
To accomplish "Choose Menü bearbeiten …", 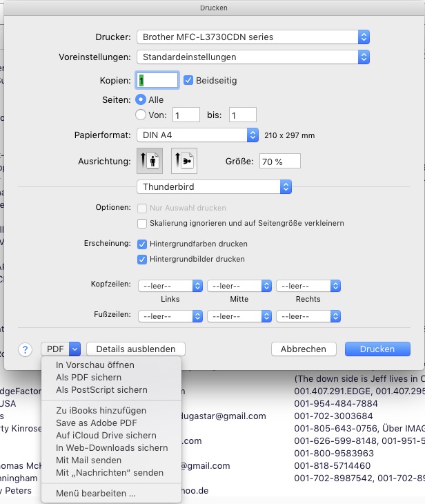I will point(112,494).
